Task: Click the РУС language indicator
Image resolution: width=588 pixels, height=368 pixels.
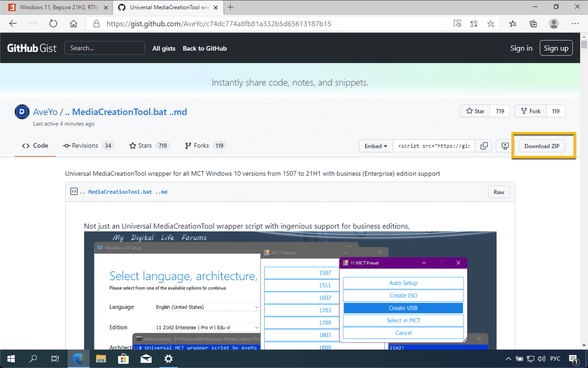Action: coord(555,359)
